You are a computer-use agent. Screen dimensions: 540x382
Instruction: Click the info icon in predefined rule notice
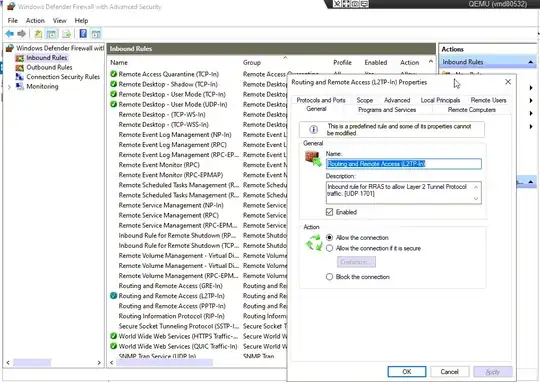click(313, 130)
